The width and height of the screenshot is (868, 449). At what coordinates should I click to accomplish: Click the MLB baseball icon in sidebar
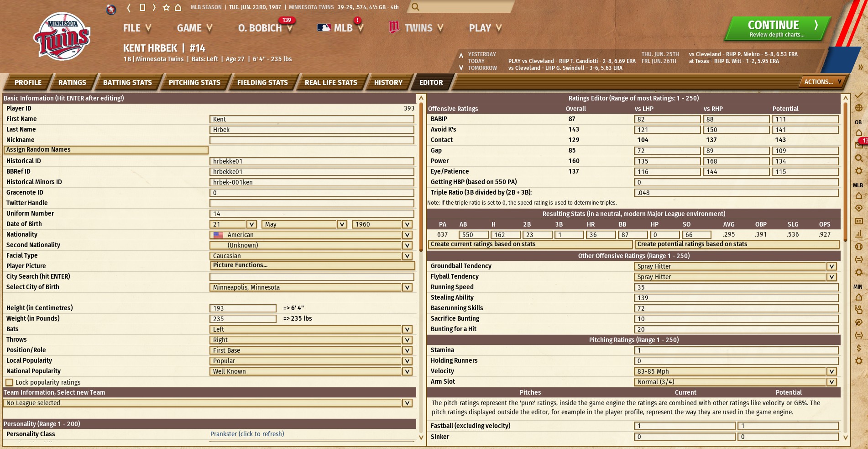pyautogui.click(x=858, y=247)
